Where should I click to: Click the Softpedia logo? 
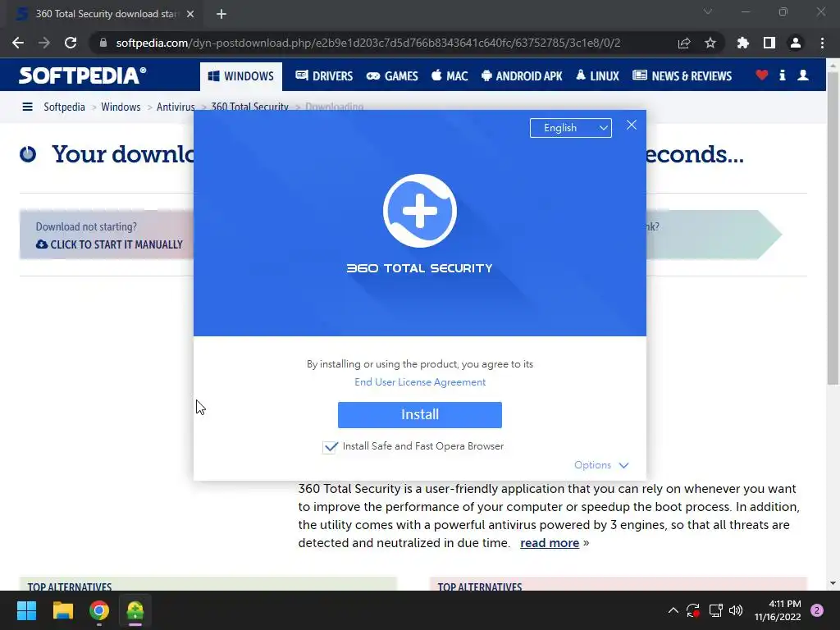(x=83, y=75)
